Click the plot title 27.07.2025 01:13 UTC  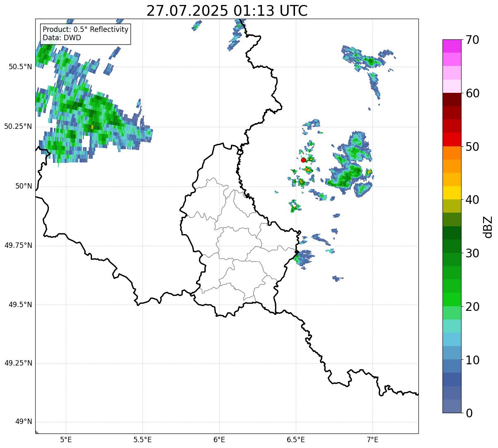pos(227,10)
